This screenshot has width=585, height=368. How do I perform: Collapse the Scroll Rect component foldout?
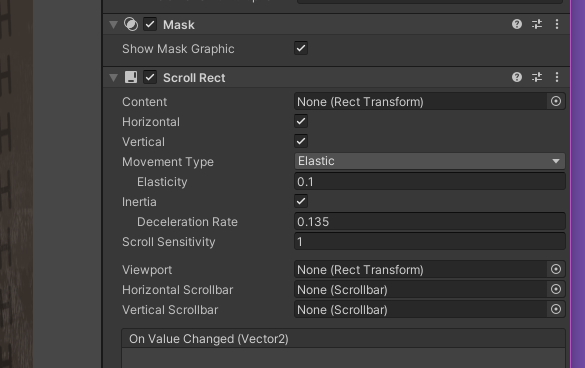pos(113,78)
